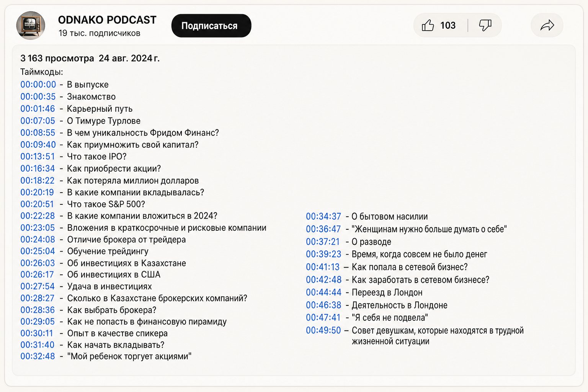
Task: Subscribe with the Подписаться button
Action: pyautogui.click(x=211, y=26)
